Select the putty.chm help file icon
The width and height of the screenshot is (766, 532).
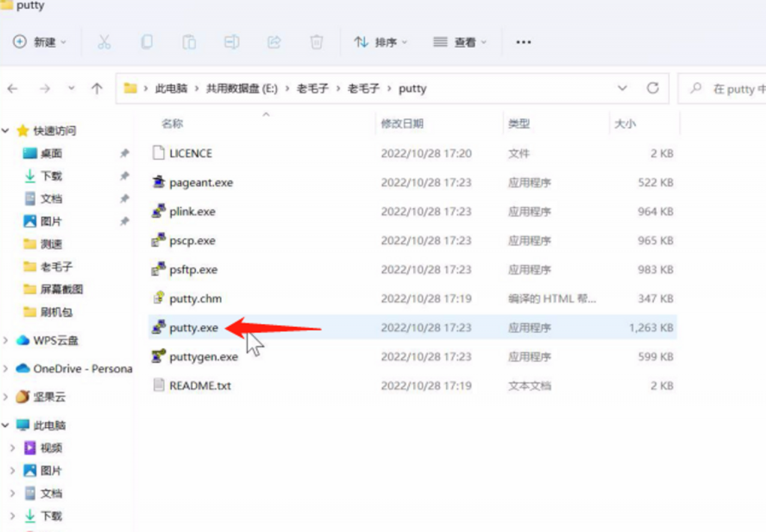click(159, 298)
